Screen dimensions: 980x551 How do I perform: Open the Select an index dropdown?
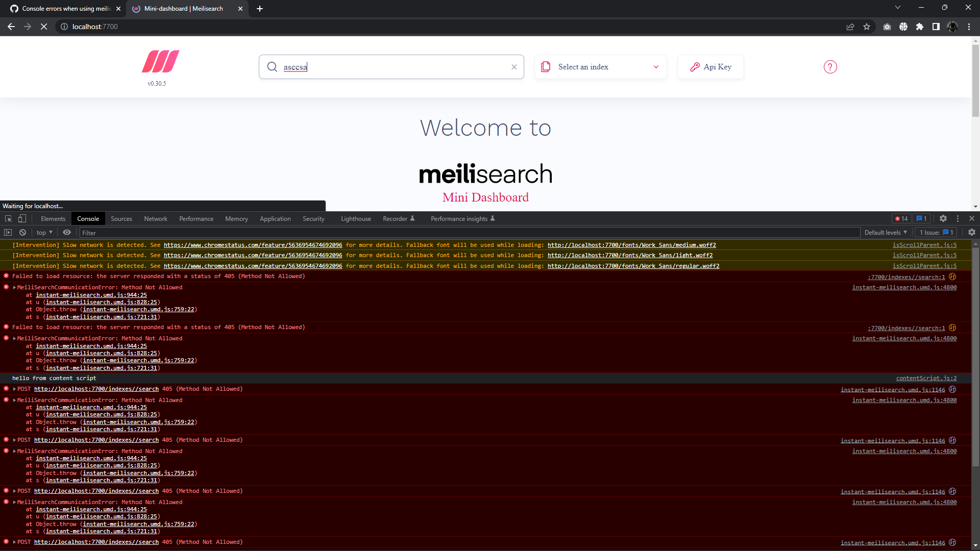(600, 67)
